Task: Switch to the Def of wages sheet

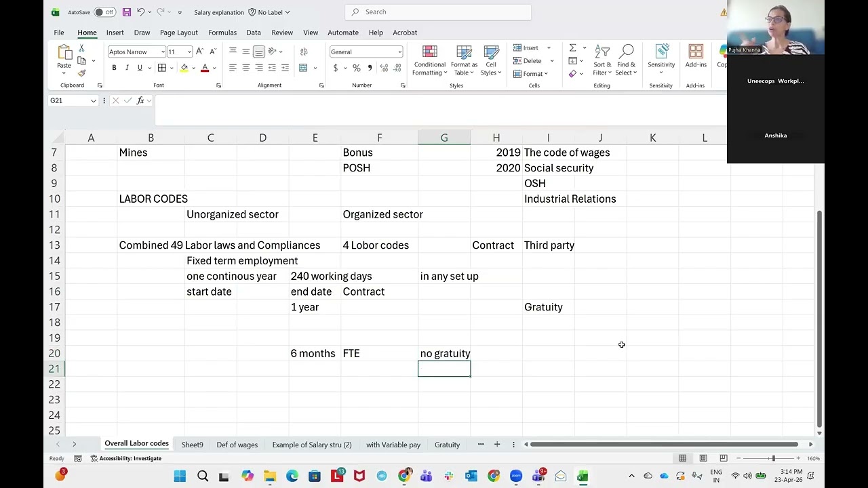Action: point(237,445)
